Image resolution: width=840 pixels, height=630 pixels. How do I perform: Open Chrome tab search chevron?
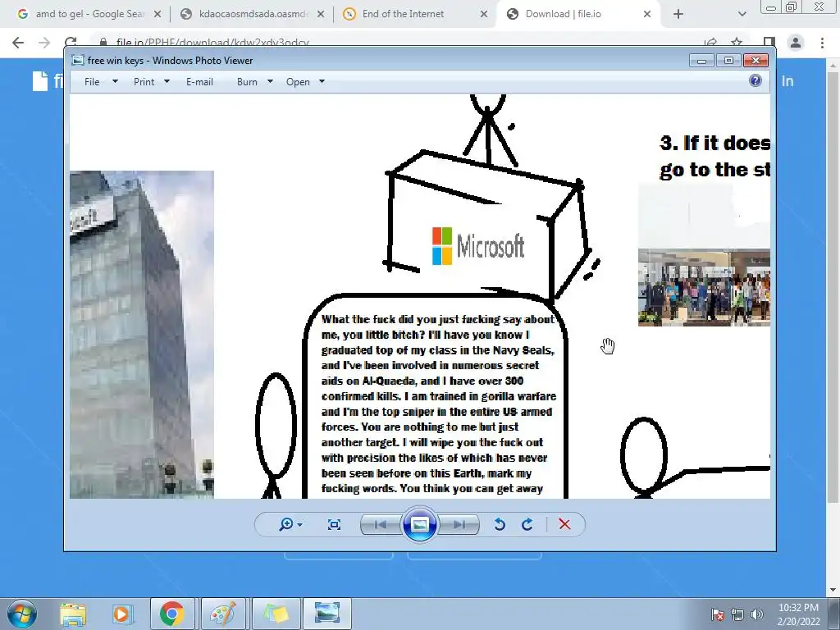point(742,15)
